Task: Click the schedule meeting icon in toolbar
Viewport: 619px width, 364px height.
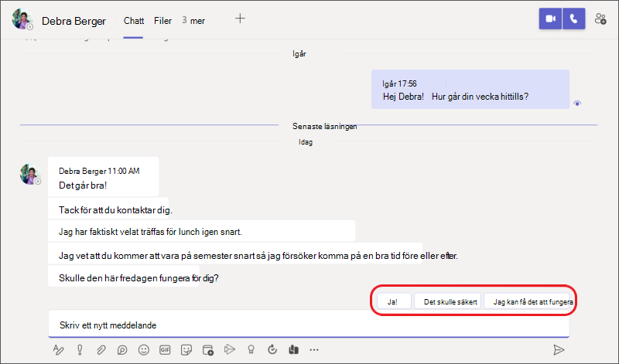Action: point(207,350)
